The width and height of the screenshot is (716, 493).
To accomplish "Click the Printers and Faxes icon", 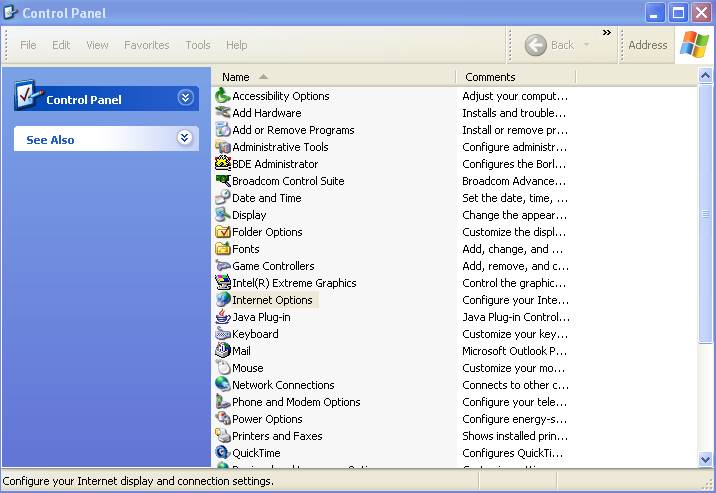I will (x=222, y=436).
